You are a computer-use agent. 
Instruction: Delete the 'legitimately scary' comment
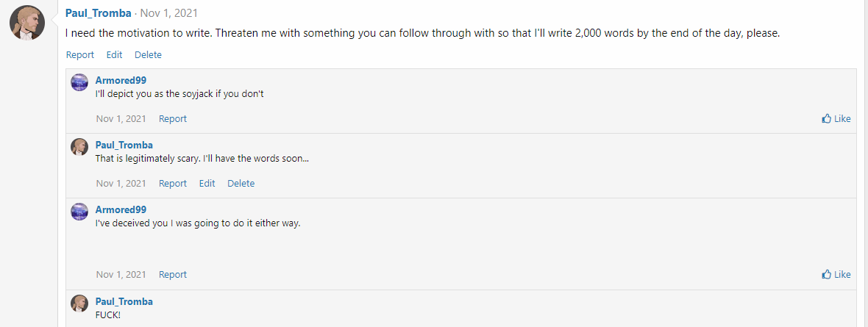click(x=241, y=184)
